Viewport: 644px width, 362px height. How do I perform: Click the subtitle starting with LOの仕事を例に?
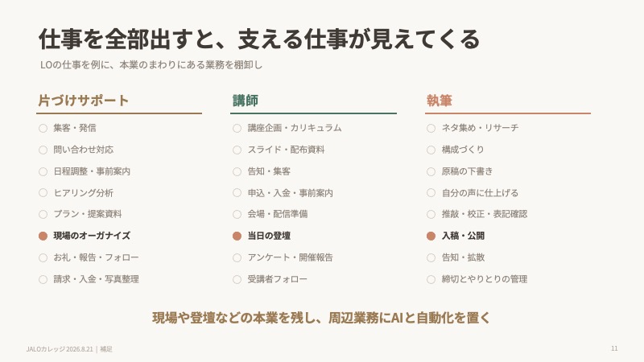pyautogui.click(x=151, y=65)
